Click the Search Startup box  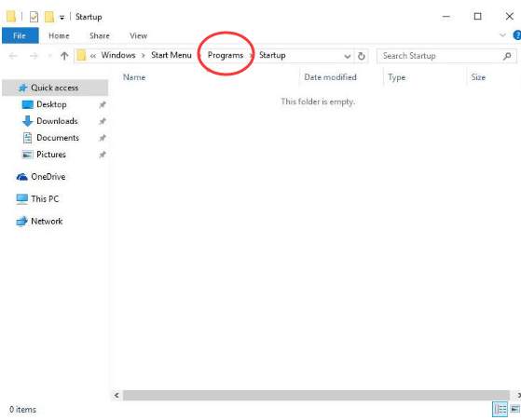446,56
